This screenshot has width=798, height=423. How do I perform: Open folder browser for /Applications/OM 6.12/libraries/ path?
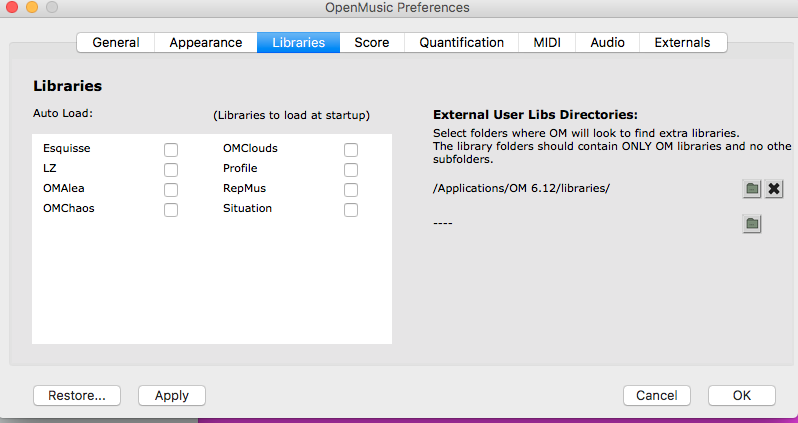pos(752,189)
